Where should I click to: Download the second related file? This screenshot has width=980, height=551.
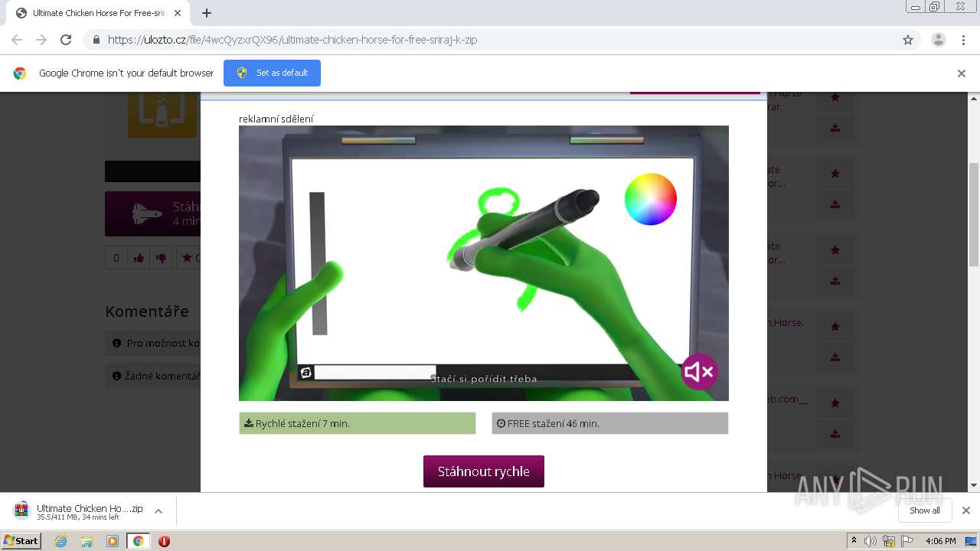click(x=835, y=204)
